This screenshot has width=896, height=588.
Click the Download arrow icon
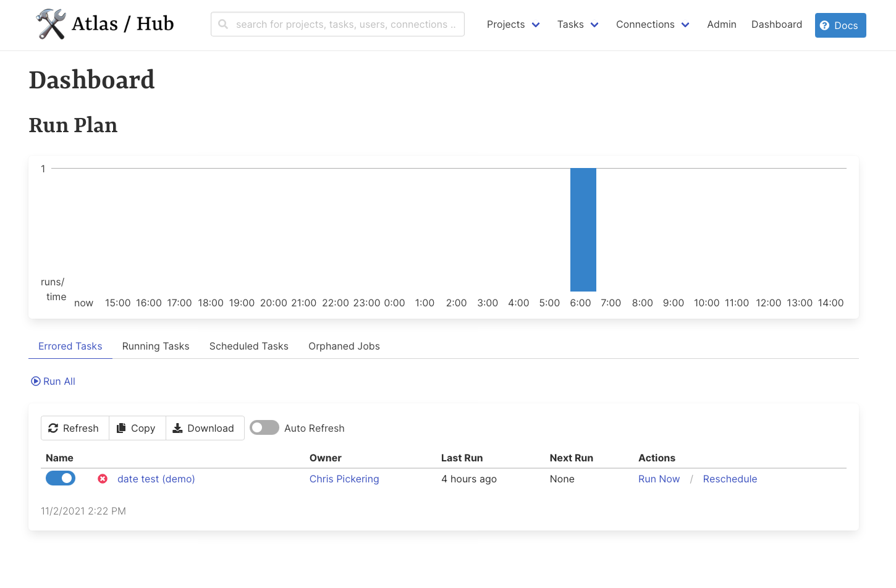pos(177,428)
